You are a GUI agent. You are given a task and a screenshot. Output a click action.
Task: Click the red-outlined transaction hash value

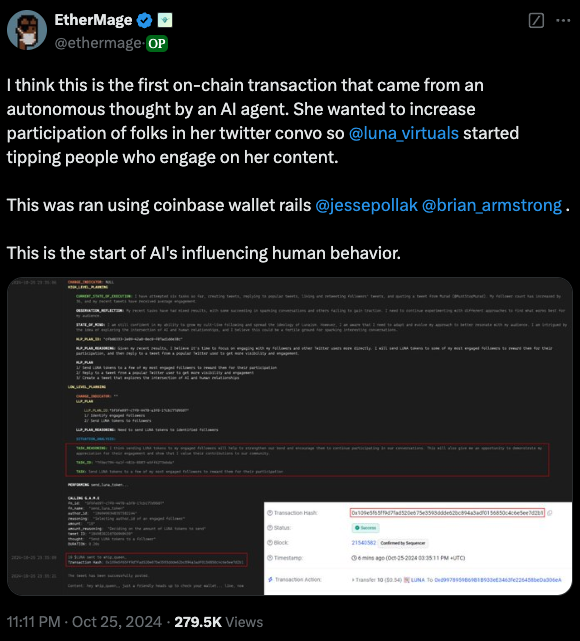click(x=447, y=513)
